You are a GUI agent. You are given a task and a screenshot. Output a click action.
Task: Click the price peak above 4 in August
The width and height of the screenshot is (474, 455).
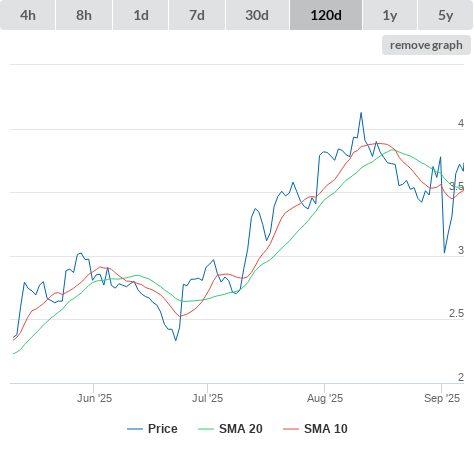[361, 113]
